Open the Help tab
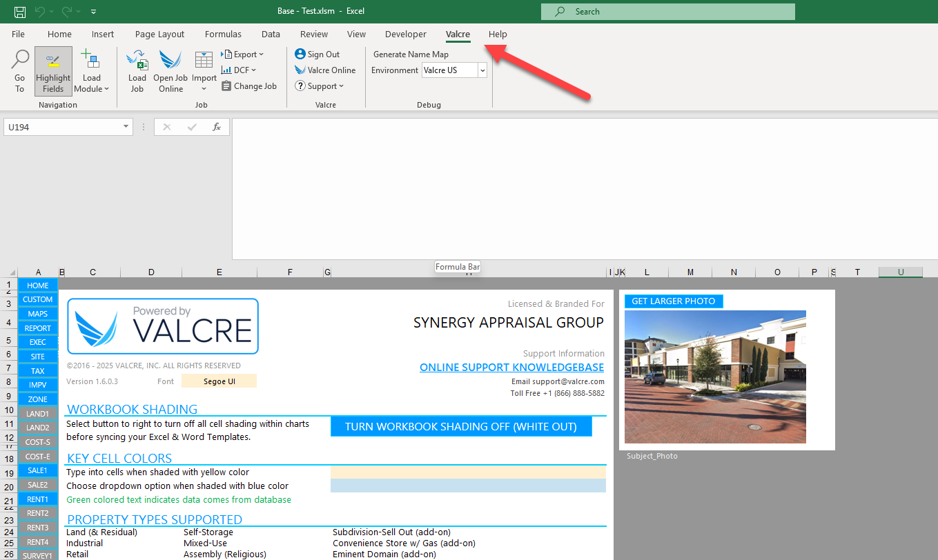The image size is (938, 560). pos(498,34)
